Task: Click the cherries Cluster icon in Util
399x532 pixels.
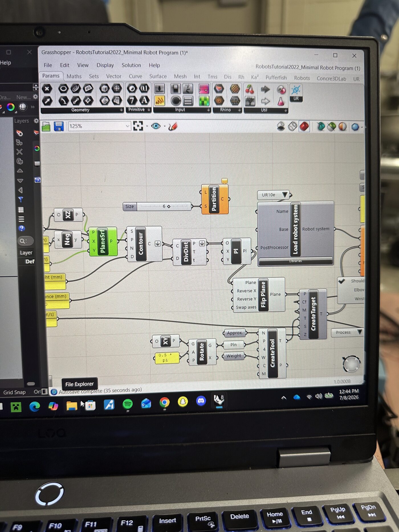Action: coord(250,89)
